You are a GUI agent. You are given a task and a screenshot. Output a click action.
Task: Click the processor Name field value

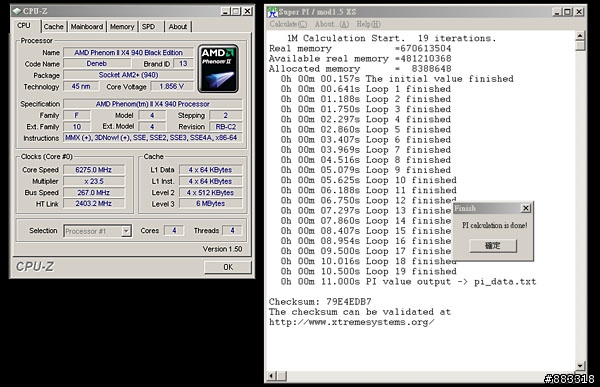click(x=129, y=52)
